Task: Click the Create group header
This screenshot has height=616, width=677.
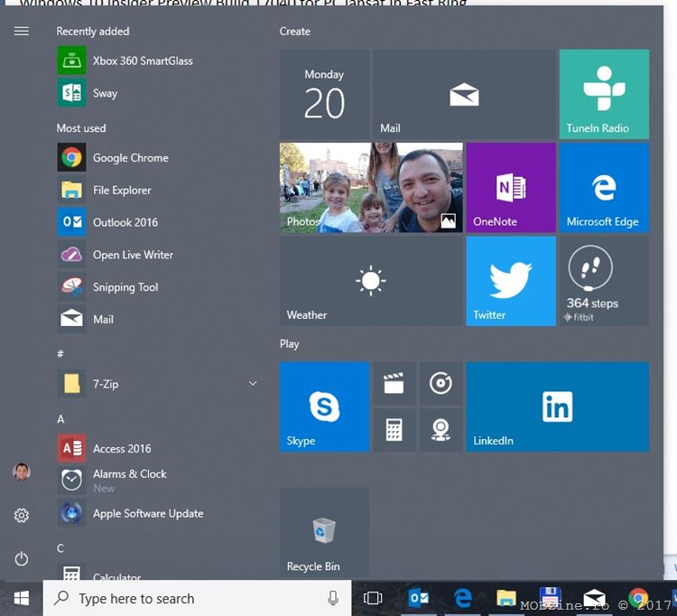Action: click(x=295, y=31)
